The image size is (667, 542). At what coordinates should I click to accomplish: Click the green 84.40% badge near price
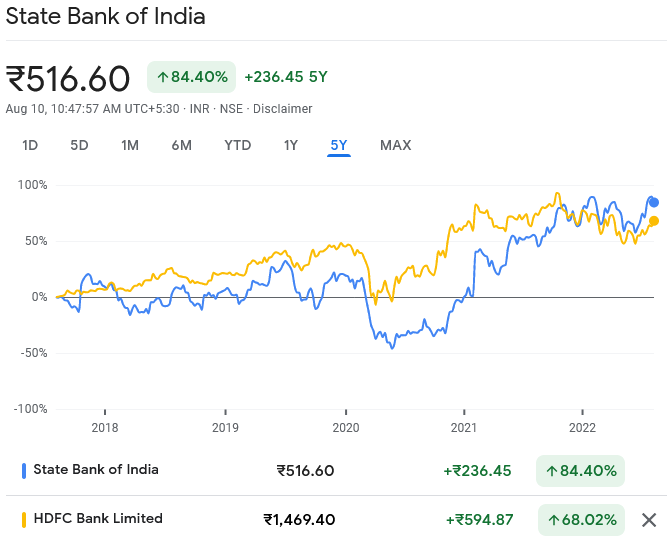click(x=192, y=77)
